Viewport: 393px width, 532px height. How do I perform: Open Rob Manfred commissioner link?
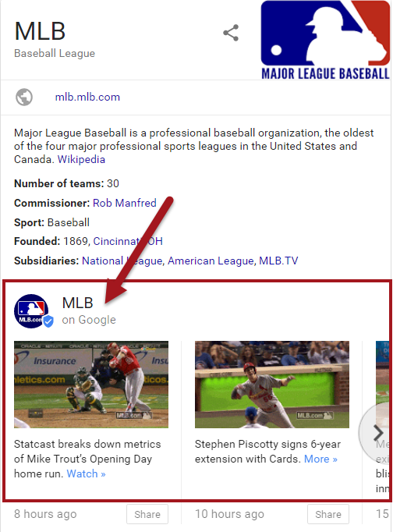[x=125, y=203]
